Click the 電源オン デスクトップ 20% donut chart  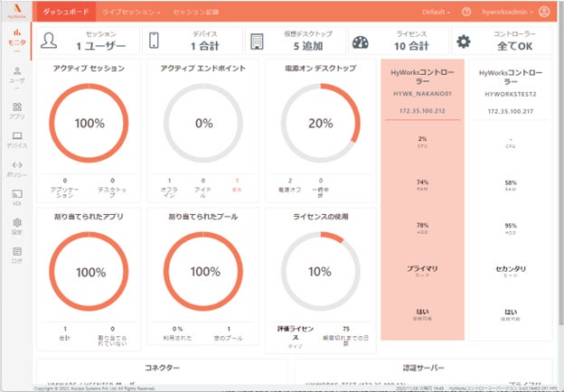pos(321,123)
